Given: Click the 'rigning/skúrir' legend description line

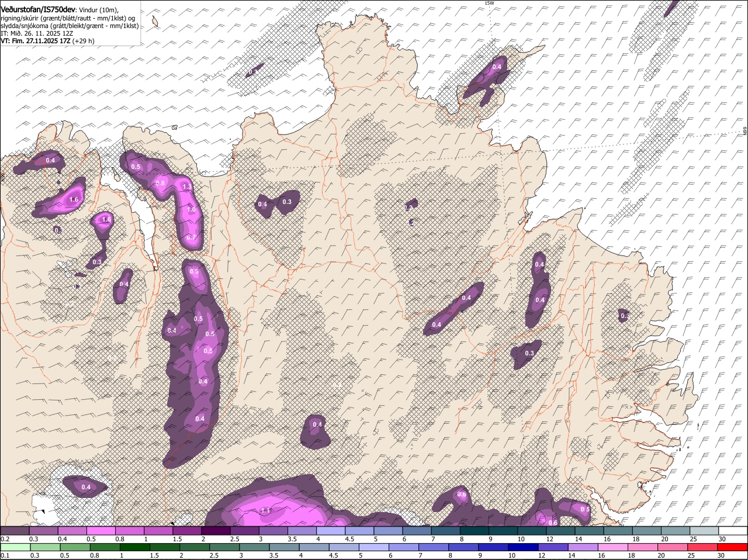Looking at the screenshot, I should 68,18.
